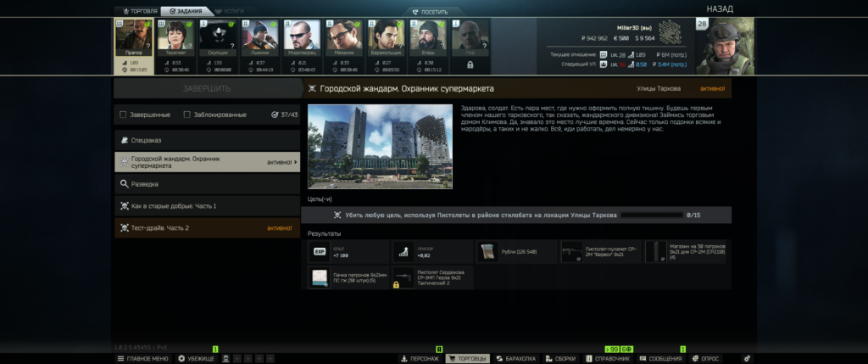
Task: Expand the Городской жандарм quest entry
Action: (207, 162)
